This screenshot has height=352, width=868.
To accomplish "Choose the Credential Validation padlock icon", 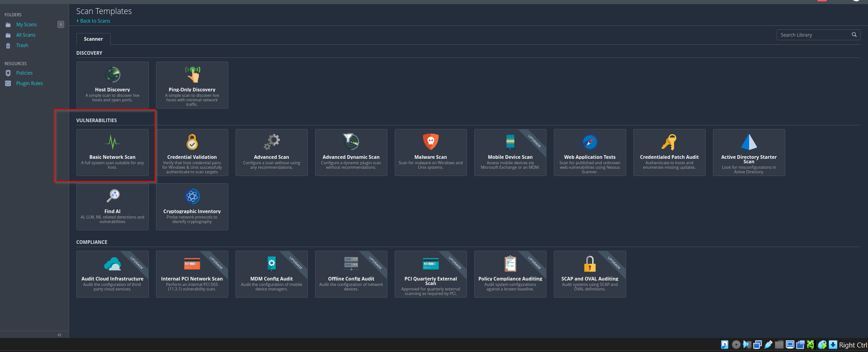I will pos(192,142).
